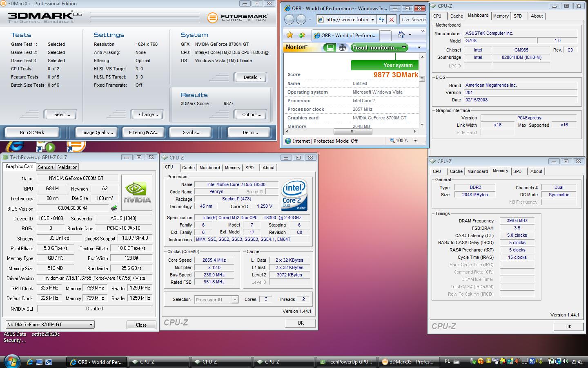Click the Options button under Results
This screenshot has height=368, width=588.
pos(252,114)
